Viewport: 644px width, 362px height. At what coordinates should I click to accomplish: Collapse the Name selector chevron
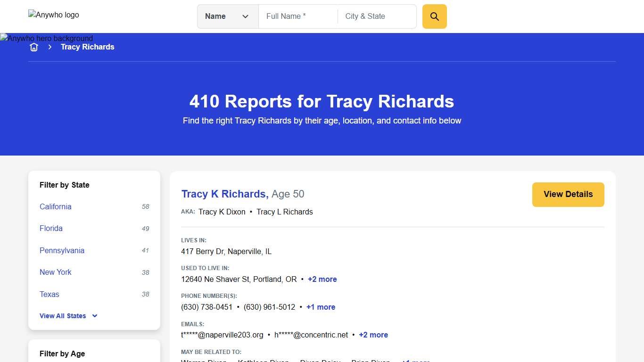coord(246,16)
